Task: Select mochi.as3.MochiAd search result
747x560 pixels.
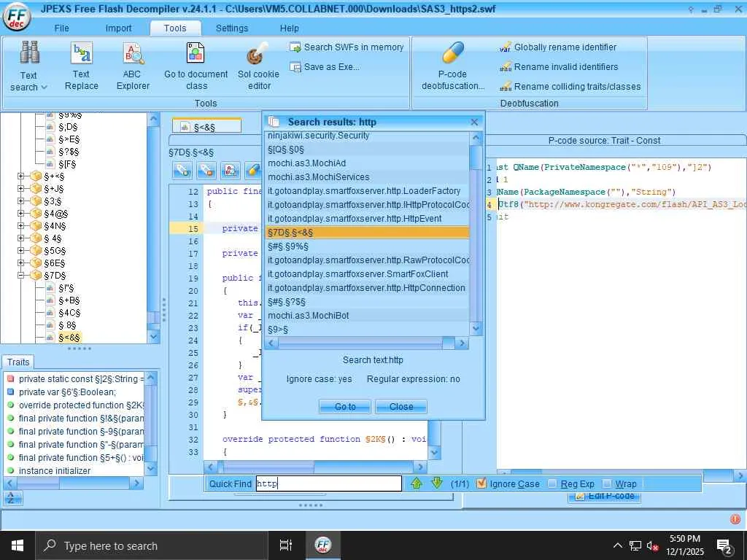Action: (368, 163)
